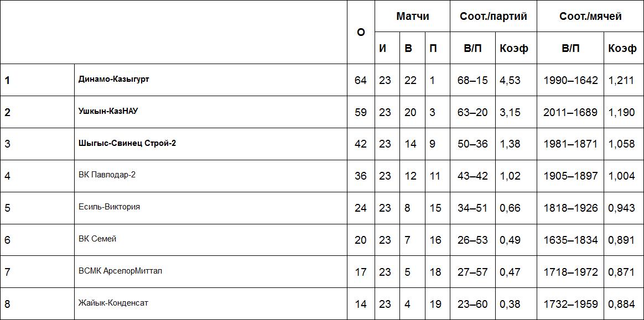Click the ВК Павлодар-2 team name

coord(107,175)
